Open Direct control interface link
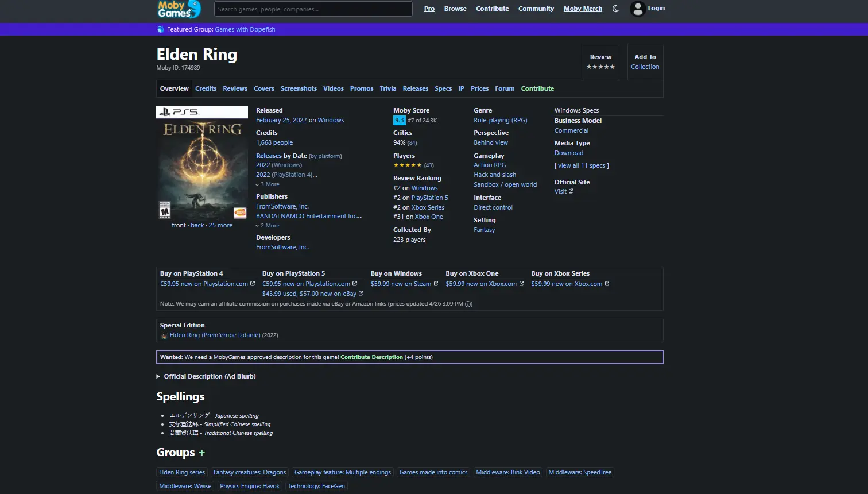 [x=493, y=207]
